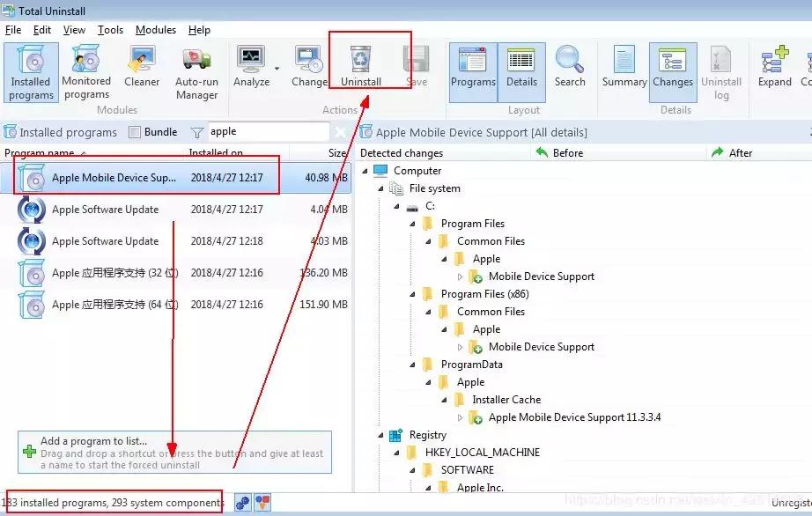The height and width of the screenshot is (516, 812).
Task: Expand all tree nodes with Expand
Action: pos(775,66)
